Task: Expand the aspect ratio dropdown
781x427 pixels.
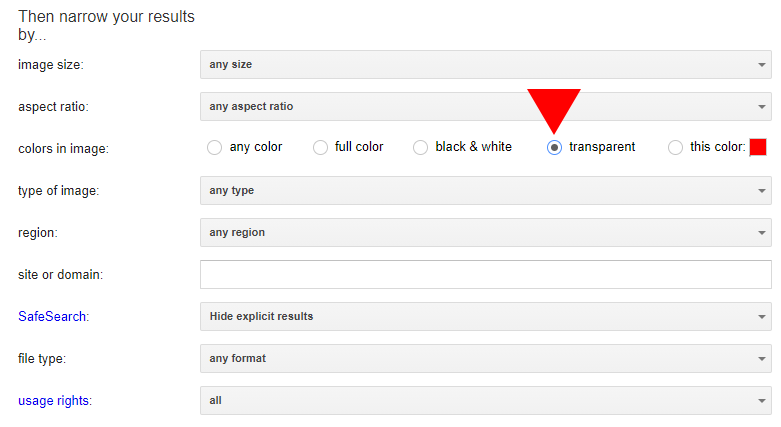Action: (486, 106)
